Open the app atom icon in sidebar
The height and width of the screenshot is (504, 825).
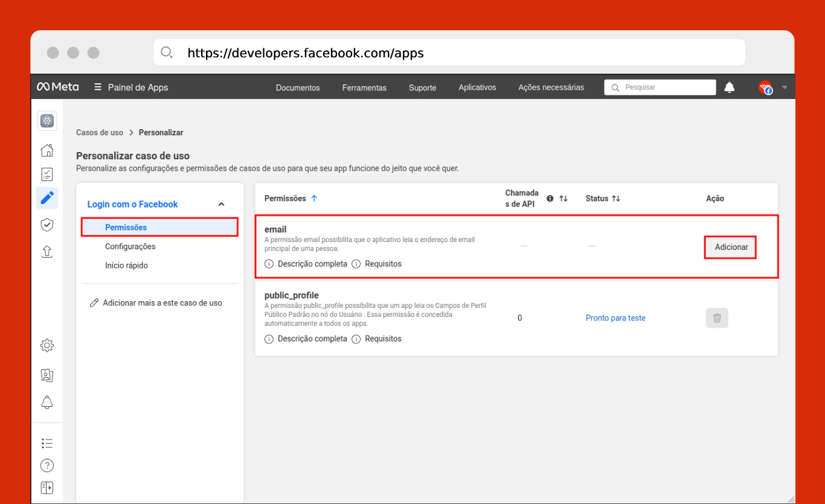(47, 121)
